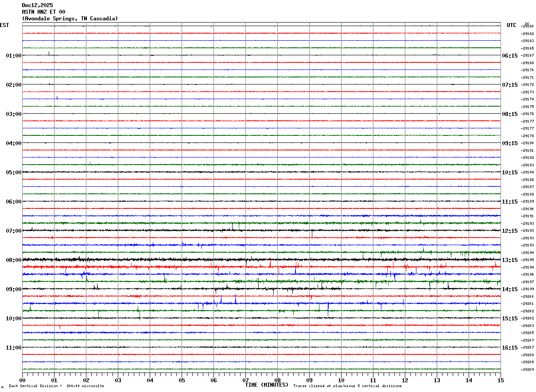Select the station code "ASTN HNZ ET 00"

pyautogui.click(x=43, y=12)
